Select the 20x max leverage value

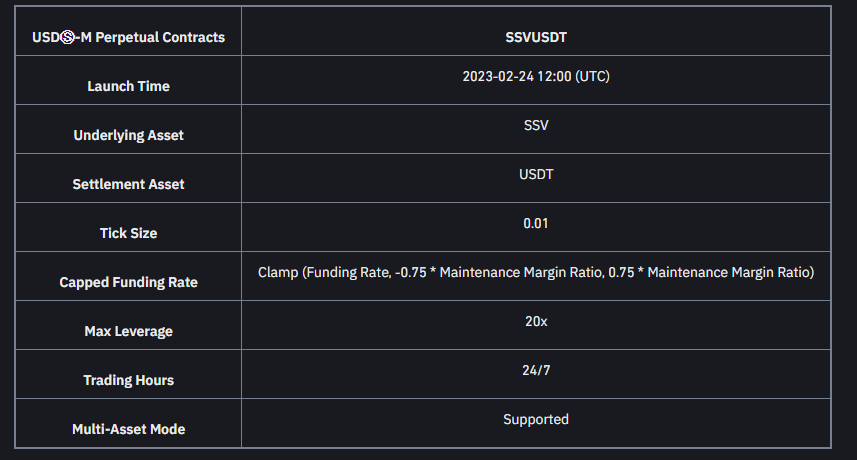tap(536, 321)
